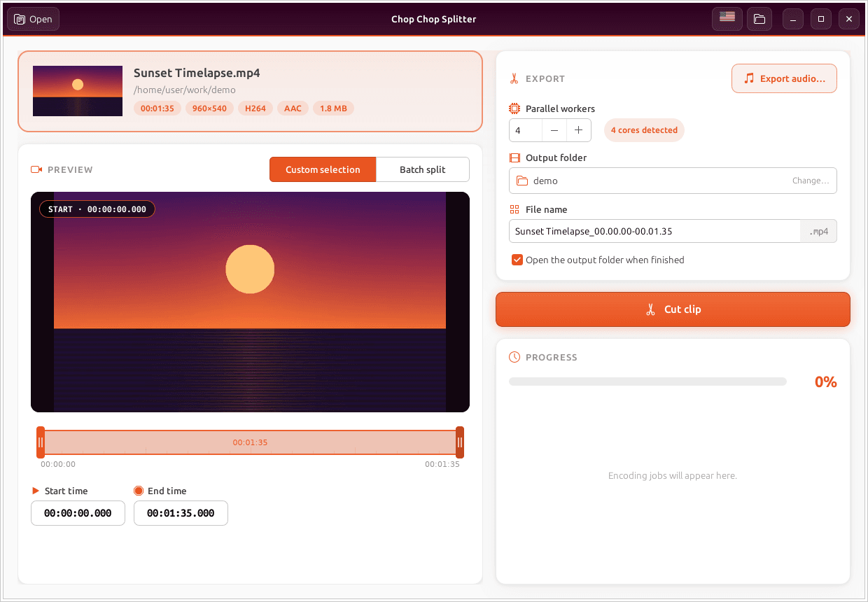Click the Encoding jobs will appear here text
The width and height of the screenshot is (868, 602).
pos(673,475)
